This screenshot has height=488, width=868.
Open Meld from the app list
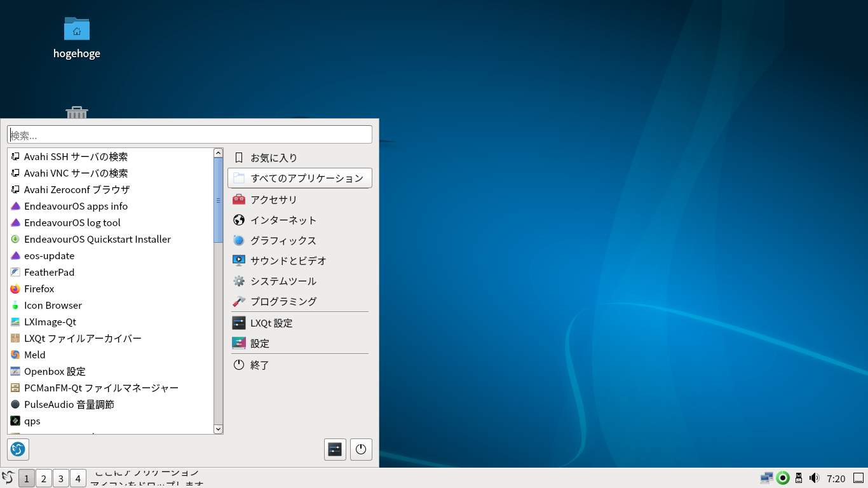(x=34, y=355)
